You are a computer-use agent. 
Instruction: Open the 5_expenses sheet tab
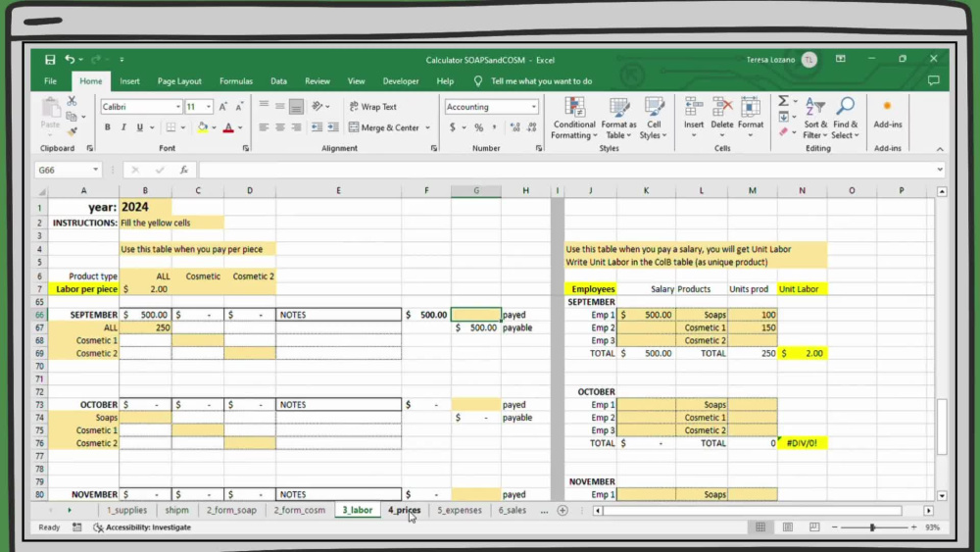pyautogui.click(x=460, y=510)
